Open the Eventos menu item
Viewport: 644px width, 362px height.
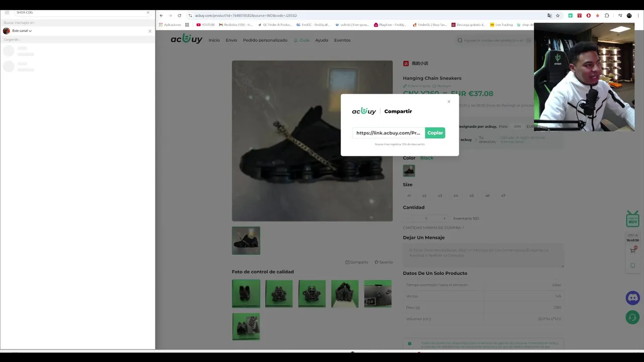[x=342, y=40]
